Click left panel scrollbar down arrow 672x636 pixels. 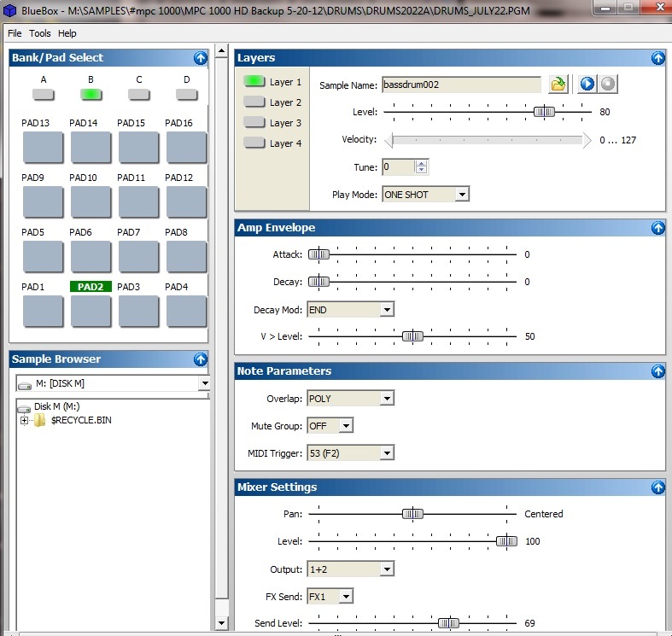[x=221, y=623]
